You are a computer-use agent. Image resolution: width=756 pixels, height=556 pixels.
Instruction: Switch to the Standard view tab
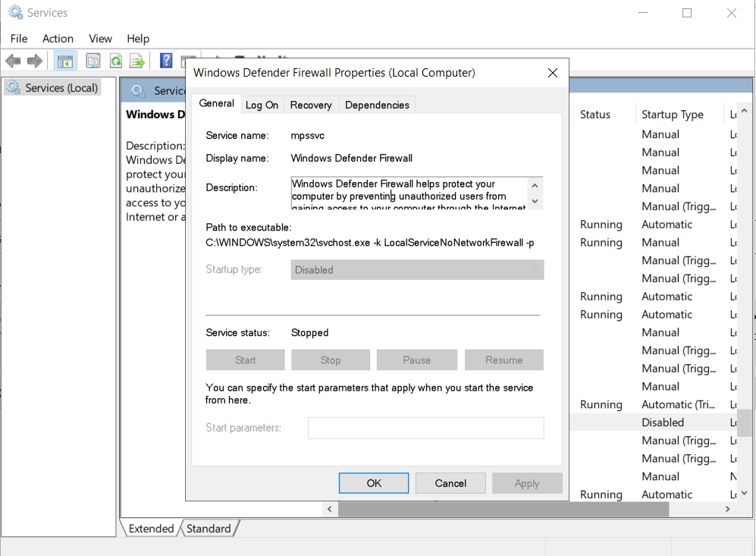coord(209,529)
